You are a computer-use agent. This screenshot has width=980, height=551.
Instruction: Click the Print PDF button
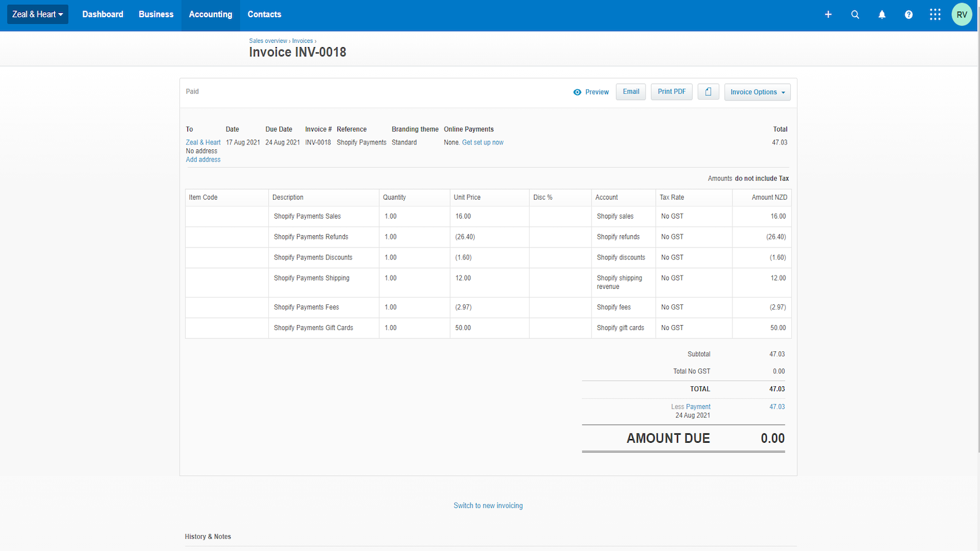pos(671,92)
